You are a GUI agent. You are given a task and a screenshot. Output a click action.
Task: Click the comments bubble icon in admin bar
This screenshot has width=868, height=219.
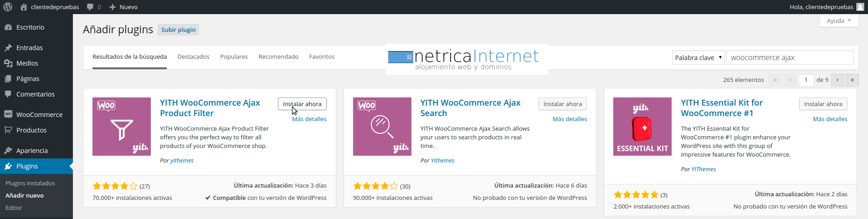(x=90, y=7)
